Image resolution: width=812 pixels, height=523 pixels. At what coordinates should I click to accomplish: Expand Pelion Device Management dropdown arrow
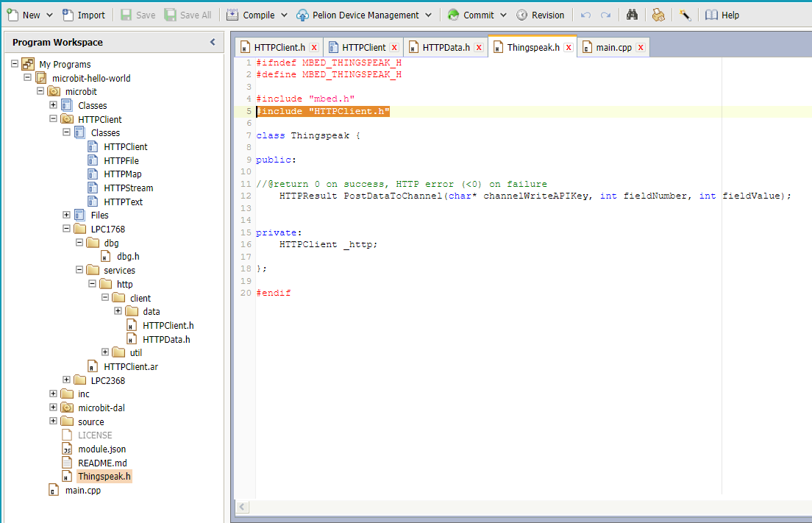click(x=428, y=15)
